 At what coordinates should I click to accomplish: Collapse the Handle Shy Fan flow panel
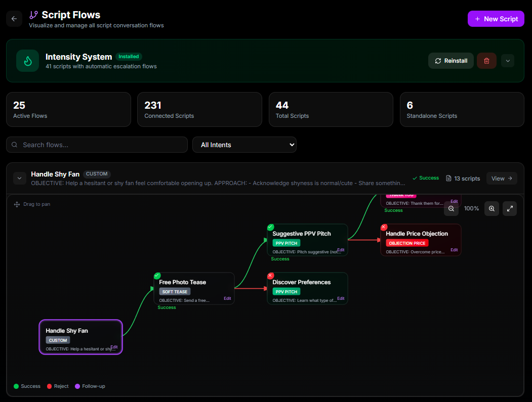[x=19, y=178]
